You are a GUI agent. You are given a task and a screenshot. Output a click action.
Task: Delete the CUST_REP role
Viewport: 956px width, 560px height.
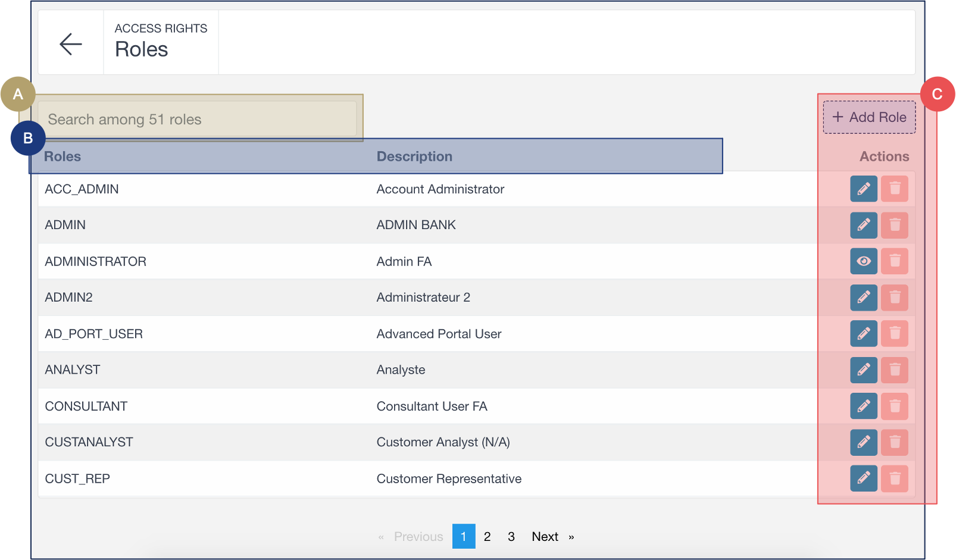[x=894, y=478]
